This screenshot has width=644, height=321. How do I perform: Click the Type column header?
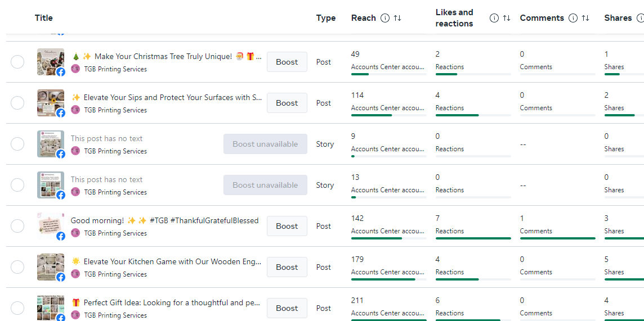(326, 18)
